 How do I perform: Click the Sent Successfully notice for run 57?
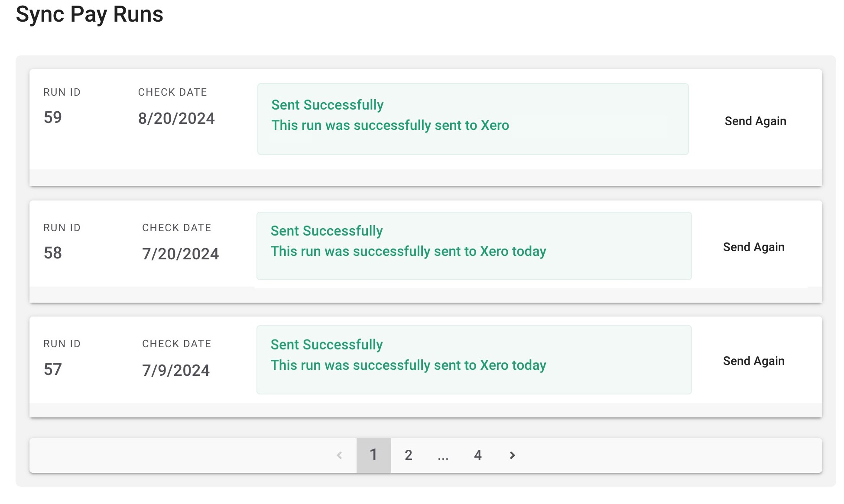tap(474, 360)
